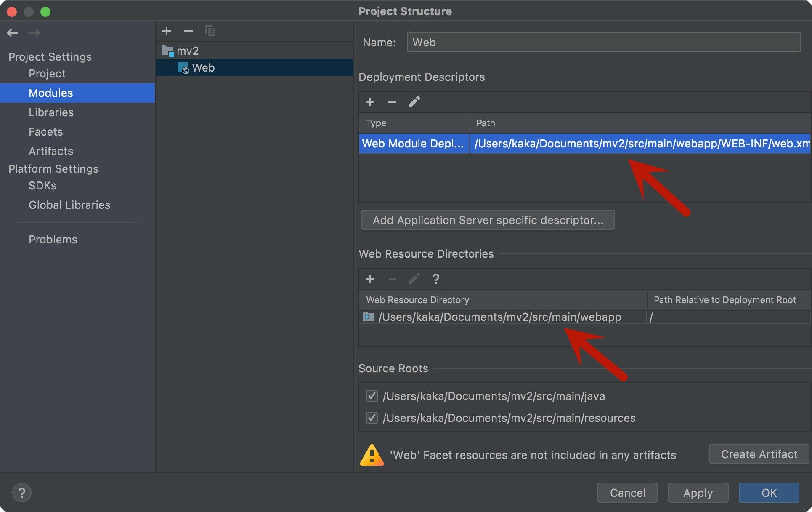The image size is (812, 512).
Task: Go to the Artifacts section
Action: pyautogui.click(x=51, y=151)
